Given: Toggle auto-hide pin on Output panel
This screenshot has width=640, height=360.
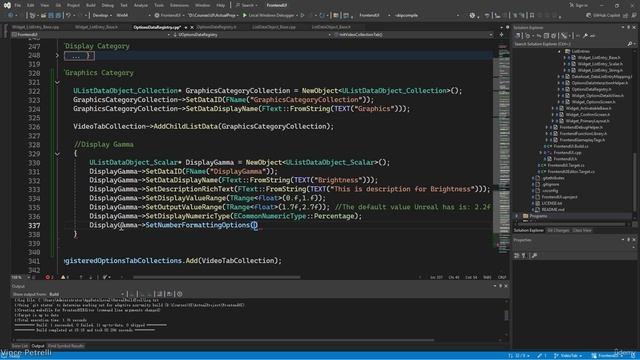Looking at the screenshot, I should [501, 286].
